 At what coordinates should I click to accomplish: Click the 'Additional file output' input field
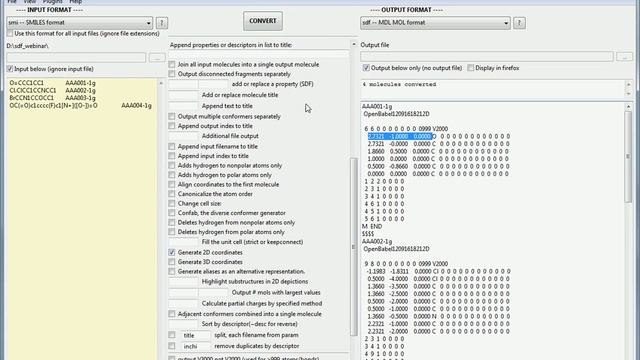click(x=183, y=136)
